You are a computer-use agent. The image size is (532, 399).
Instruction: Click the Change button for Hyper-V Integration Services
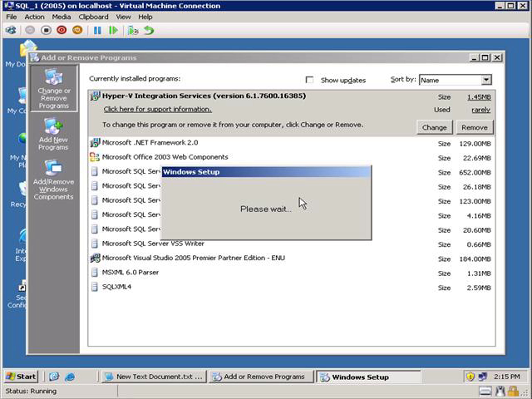pos(434,127)
